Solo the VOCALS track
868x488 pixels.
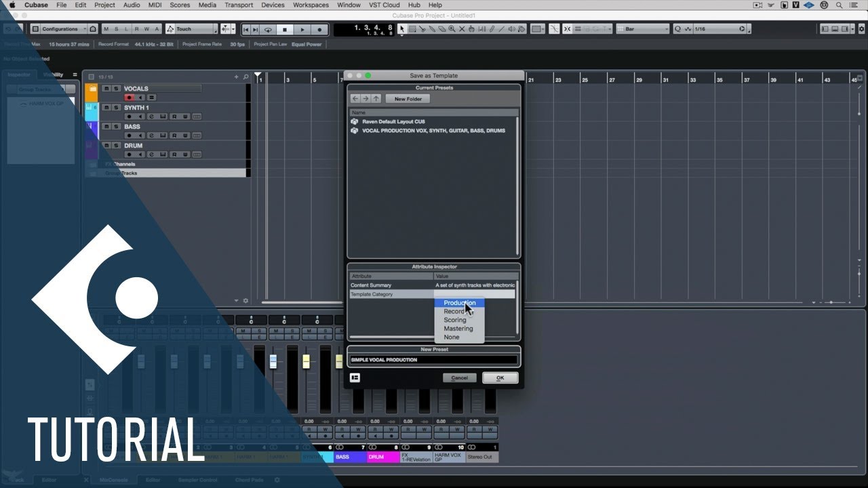116,88
